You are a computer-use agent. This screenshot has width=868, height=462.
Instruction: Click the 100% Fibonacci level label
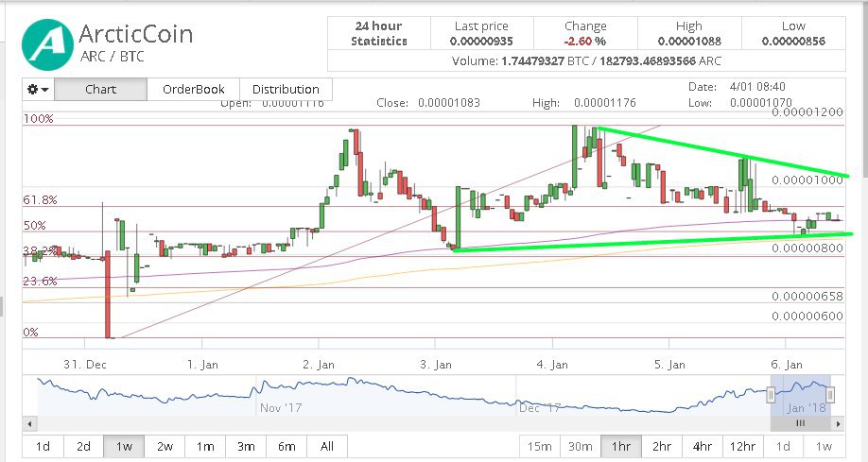tap(38, 118)
